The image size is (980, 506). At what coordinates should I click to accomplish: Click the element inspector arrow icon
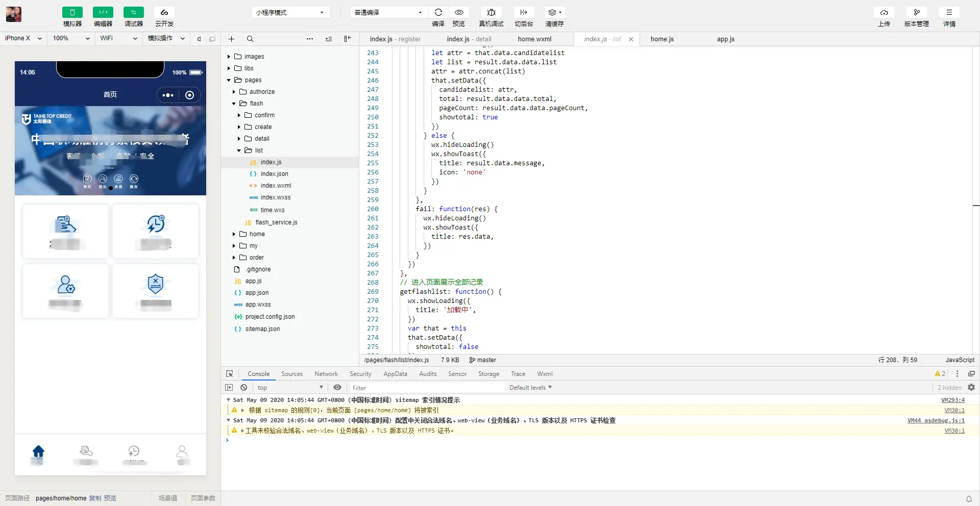230,374
